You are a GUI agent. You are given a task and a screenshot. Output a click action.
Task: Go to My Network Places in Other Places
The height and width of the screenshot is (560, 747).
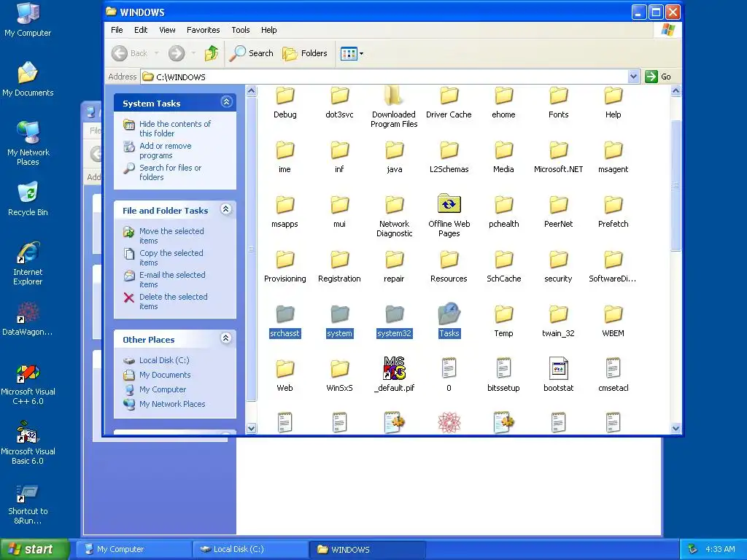point(172,404)
